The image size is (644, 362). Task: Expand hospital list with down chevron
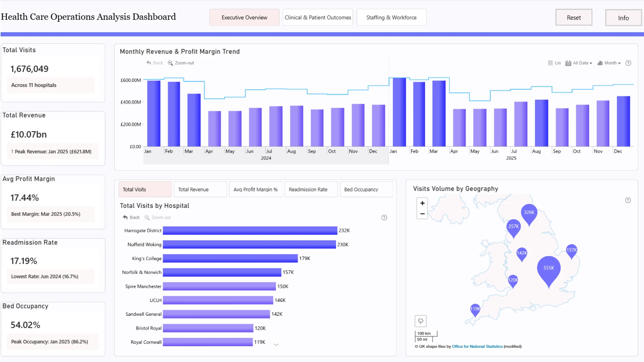(276, 344)
